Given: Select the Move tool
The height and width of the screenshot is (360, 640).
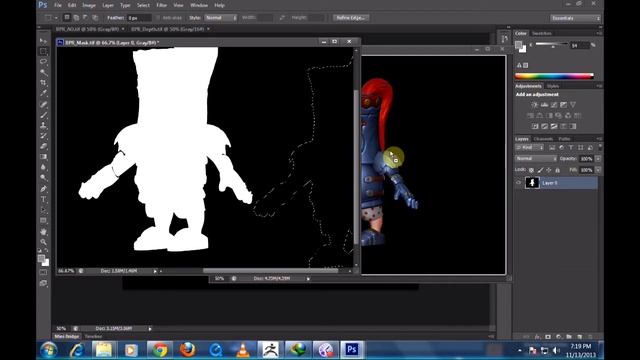Looking at the screenshot, I should coord(43,41).
